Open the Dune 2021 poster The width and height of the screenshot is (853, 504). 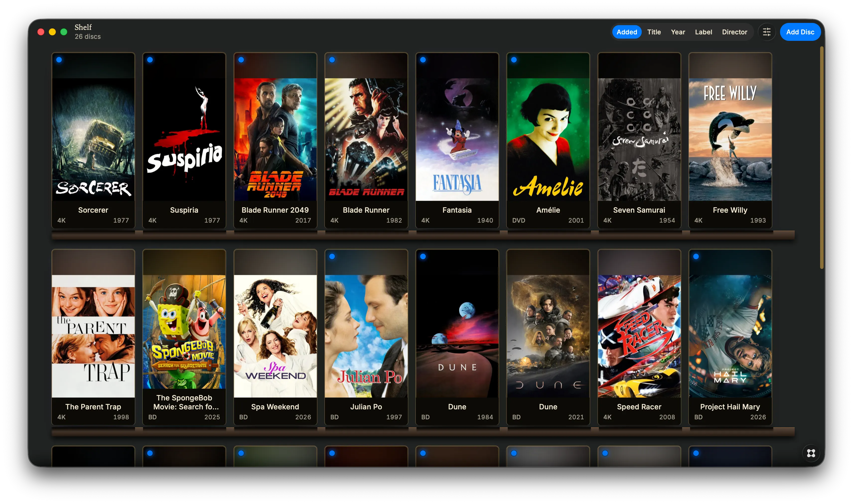coord(548,336)
